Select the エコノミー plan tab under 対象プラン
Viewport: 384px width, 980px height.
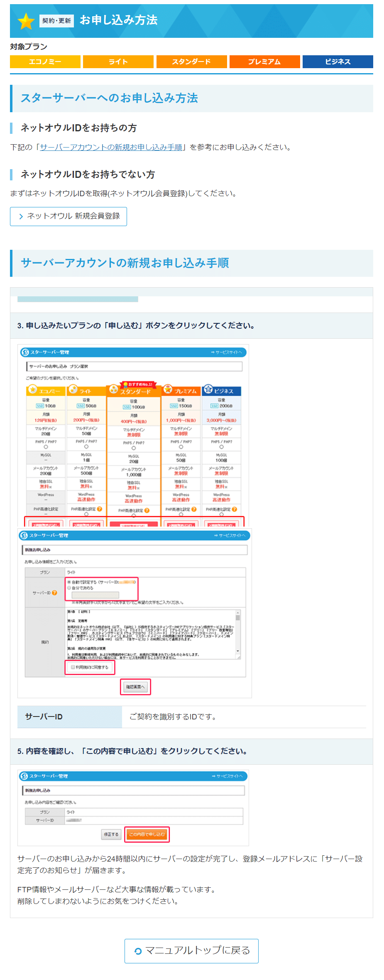[45, 62]
